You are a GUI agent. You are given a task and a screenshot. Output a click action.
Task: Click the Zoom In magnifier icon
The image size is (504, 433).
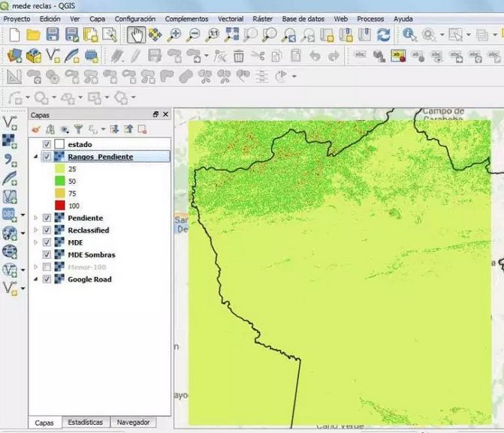175,35
